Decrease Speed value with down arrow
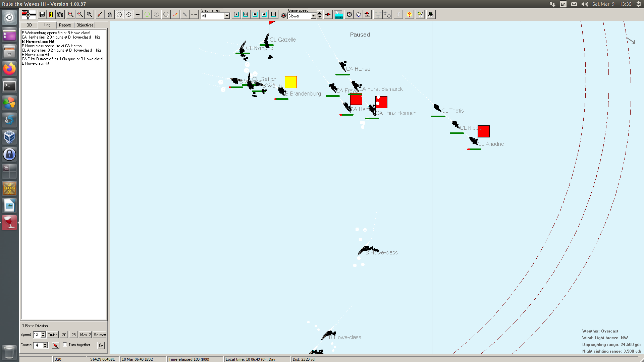 [43, 336]
